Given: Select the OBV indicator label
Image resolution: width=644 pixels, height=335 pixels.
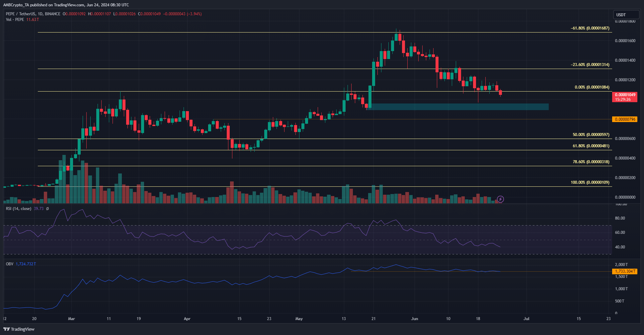Looking at the screenshot, I should [x=10, y=264].
